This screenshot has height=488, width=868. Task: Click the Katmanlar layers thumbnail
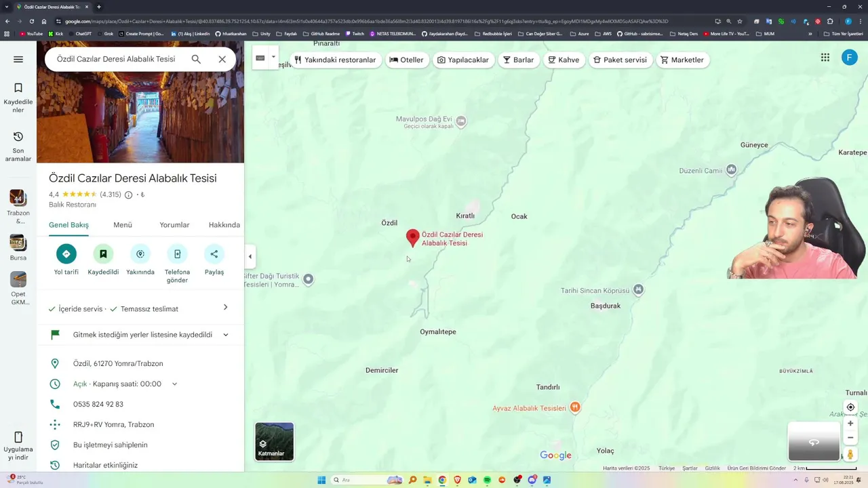click(x=275, y=441)
